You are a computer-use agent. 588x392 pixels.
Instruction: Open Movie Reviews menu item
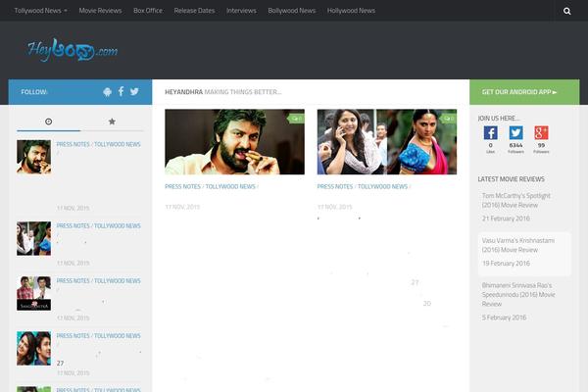100,11
